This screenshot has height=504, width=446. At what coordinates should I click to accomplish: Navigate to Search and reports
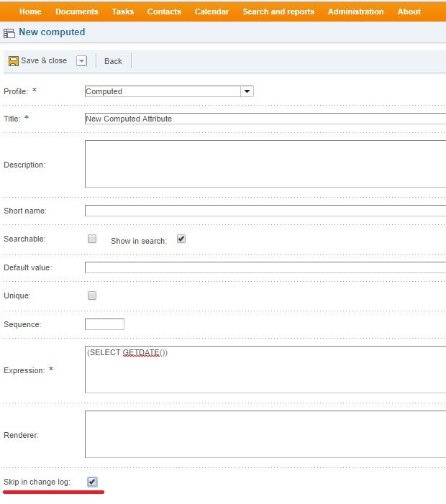(278, 12)
